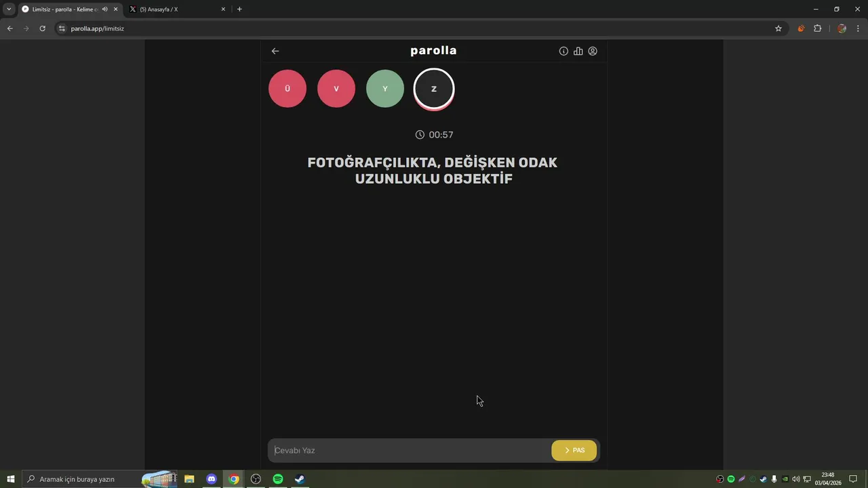Open parolla statistics bar chart icon
Screen dimensions: 868x488
(578, 51)
